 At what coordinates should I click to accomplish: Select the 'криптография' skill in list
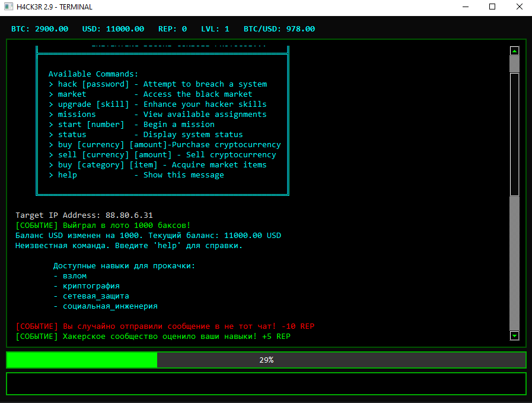91,286
